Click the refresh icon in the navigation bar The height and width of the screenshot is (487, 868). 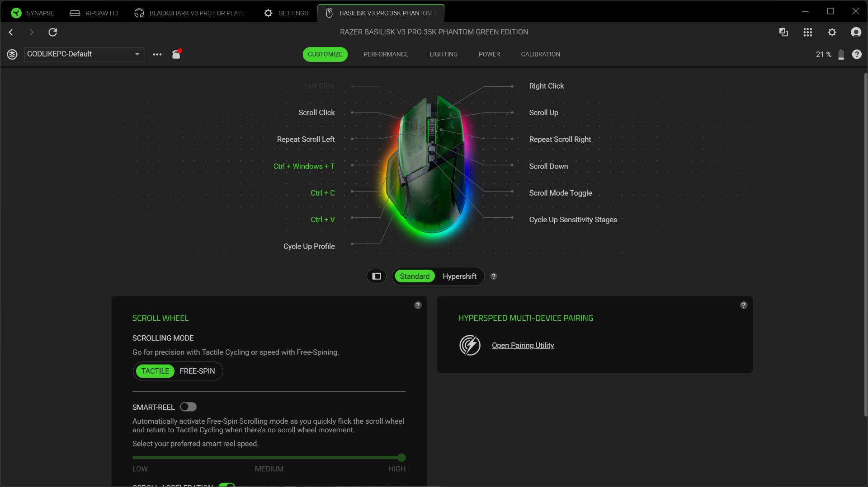[53, 32]
